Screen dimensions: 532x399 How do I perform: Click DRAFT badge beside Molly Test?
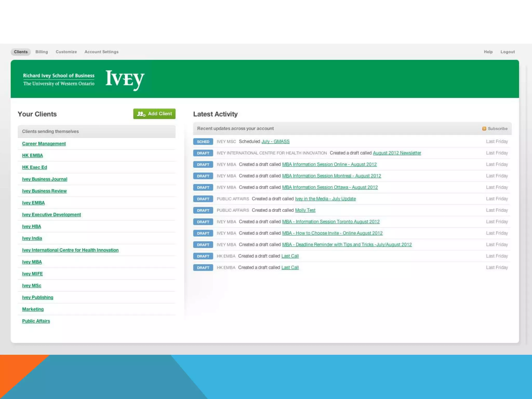[203, 210]
